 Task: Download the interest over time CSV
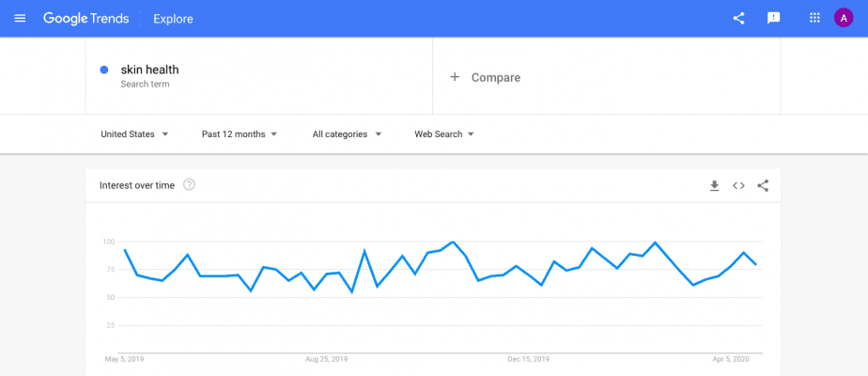(x=714, y=185)
